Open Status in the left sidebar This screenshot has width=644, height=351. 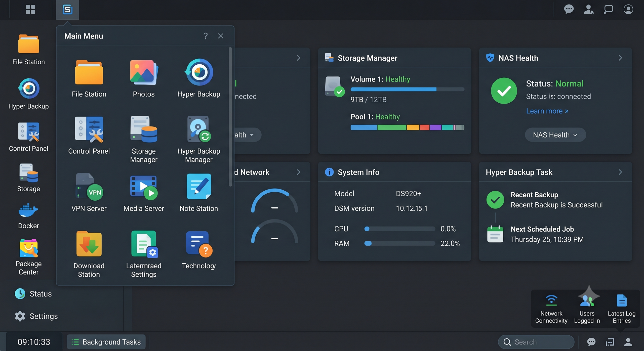click(33, 294)
